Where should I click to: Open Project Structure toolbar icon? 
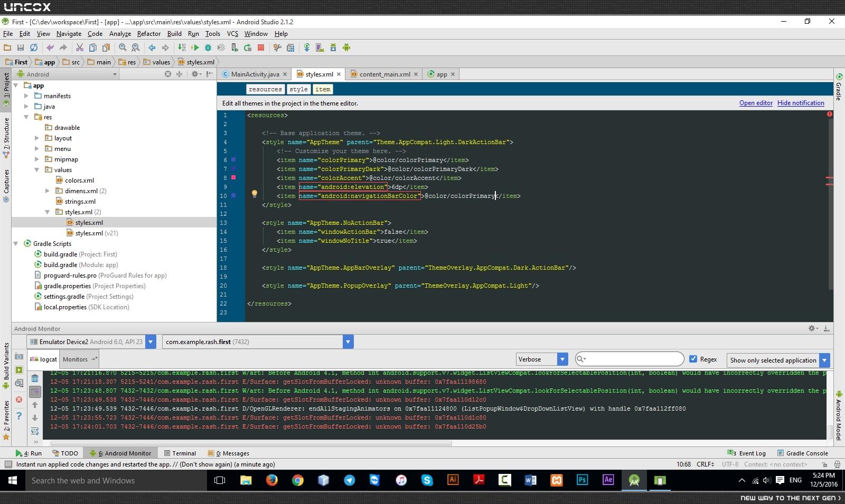click(290, 47)
